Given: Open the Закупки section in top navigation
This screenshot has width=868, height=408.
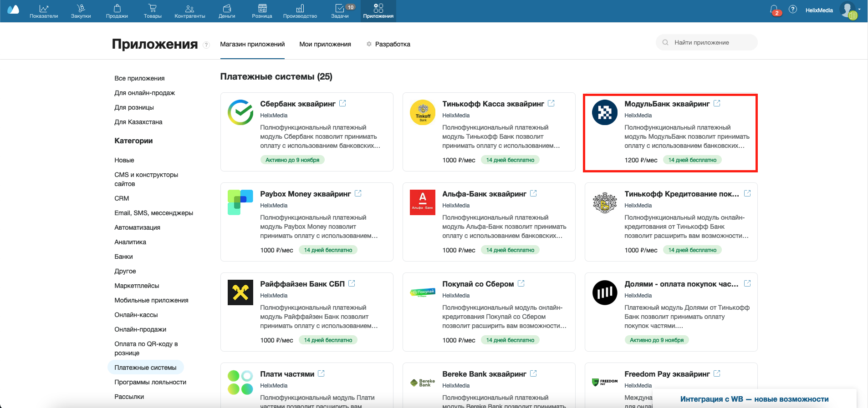Looking at the screenshot, I should (x=81, y=11).
